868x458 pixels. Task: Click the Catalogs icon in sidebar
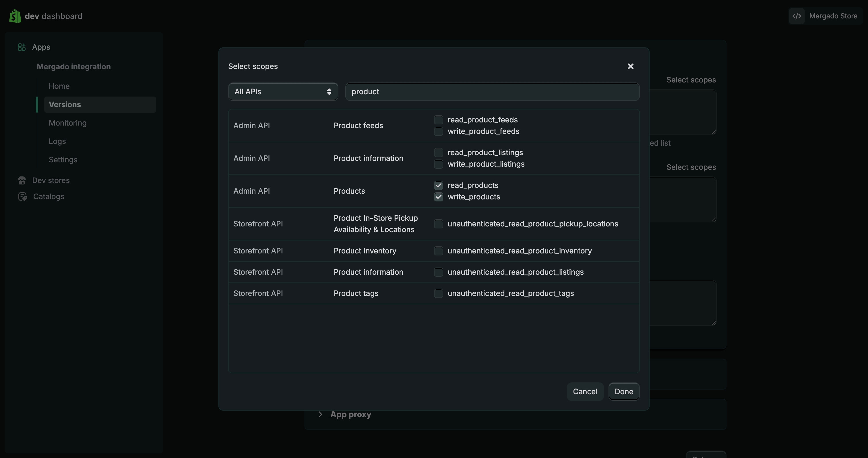coord(23,197)
